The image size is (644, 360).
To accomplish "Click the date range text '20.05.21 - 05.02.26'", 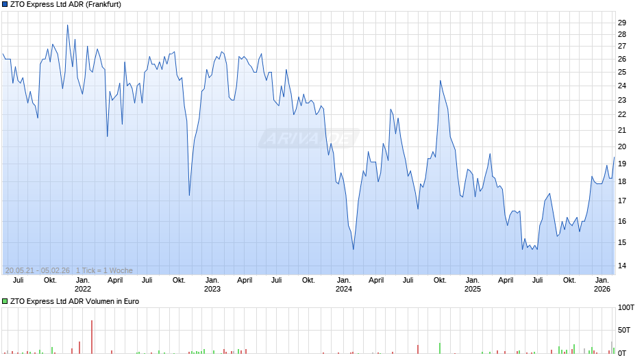I will pos(38,270).
